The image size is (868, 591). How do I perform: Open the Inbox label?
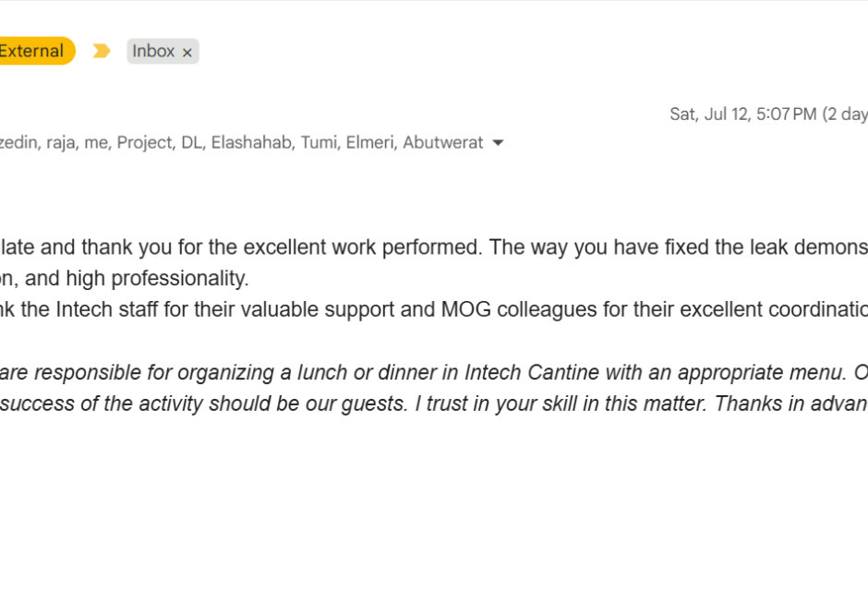click(x=153, y=51)
